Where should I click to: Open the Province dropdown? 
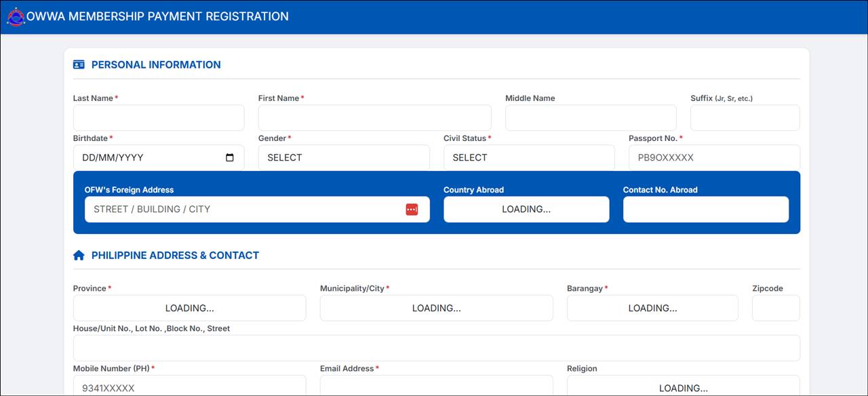pyautogui.click(x=190, y=308)
